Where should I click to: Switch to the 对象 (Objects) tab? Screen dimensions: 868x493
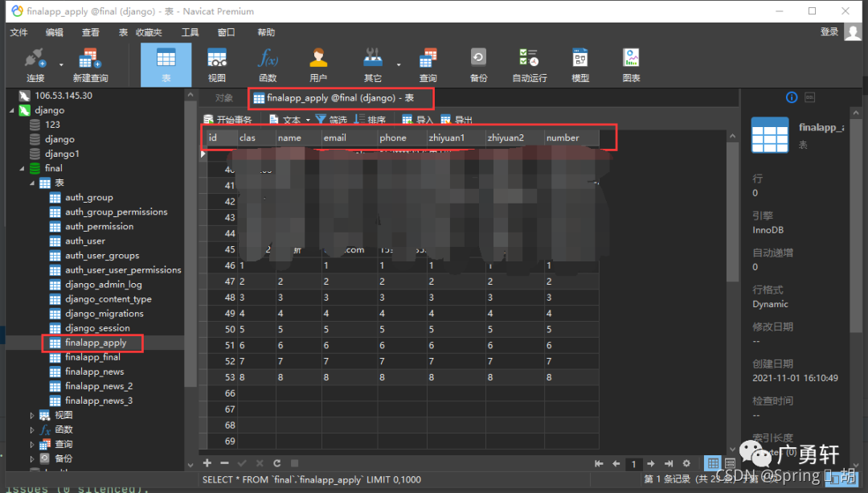click(224, 98)
